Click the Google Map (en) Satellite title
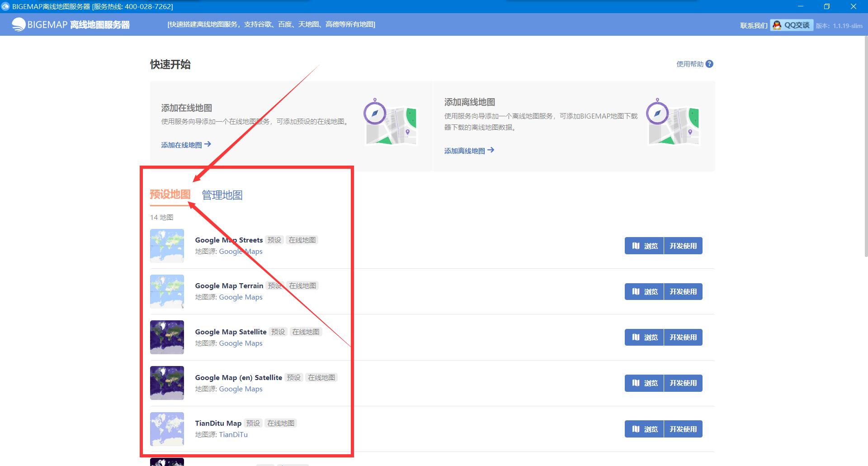Screen dimensions: 868x466 238,377
